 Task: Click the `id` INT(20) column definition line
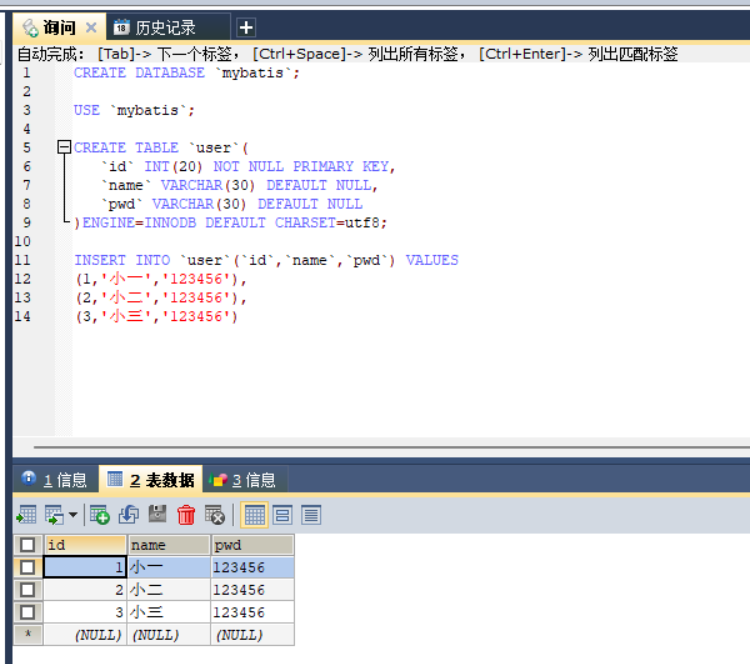248,166
